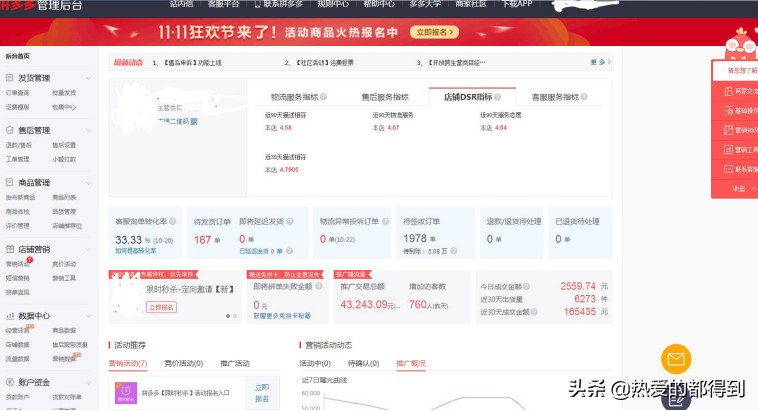Click the 待发货订单 count 167
Image resolution: width=758 pixels, height=411 pixels.
tap(203, 239)
